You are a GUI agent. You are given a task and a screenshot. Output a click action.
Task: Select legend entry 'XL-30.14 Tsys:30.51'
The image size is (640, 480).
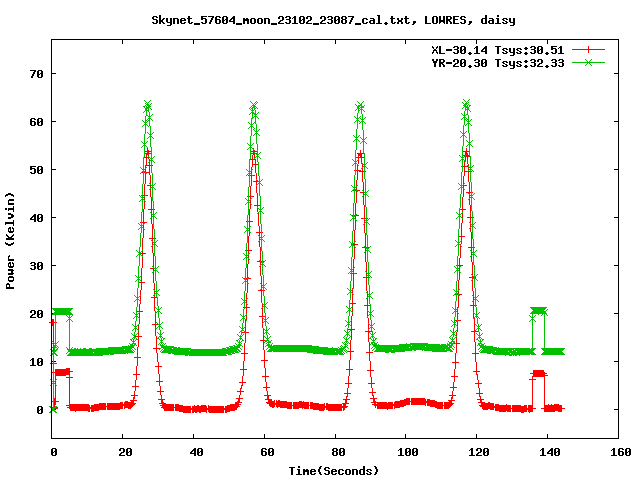coord(498,50)
